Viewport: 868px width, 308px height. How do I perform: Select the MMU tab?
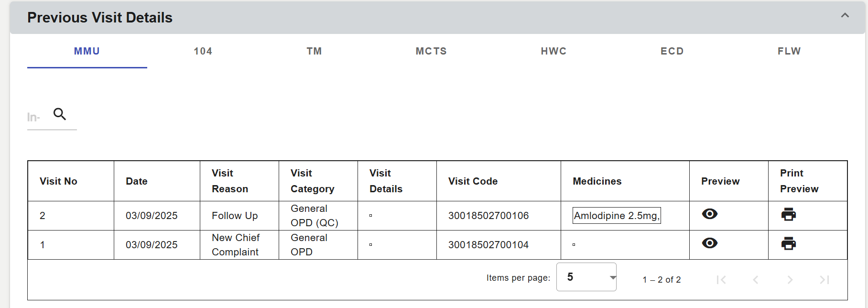click(x=87, y=51)
